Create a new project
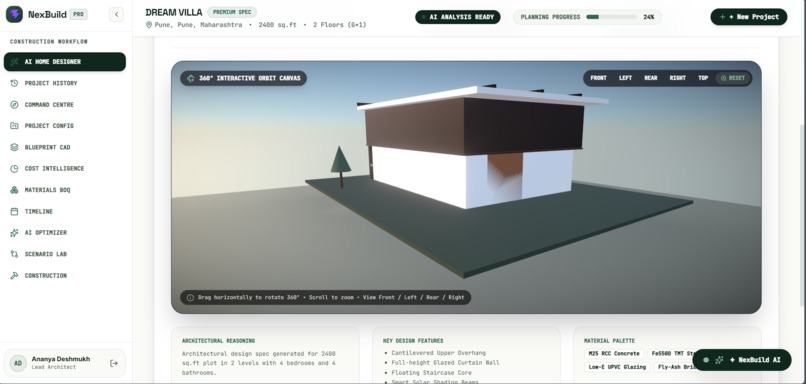The width and height of the screenshot is (806, 384). click(748, 17)
